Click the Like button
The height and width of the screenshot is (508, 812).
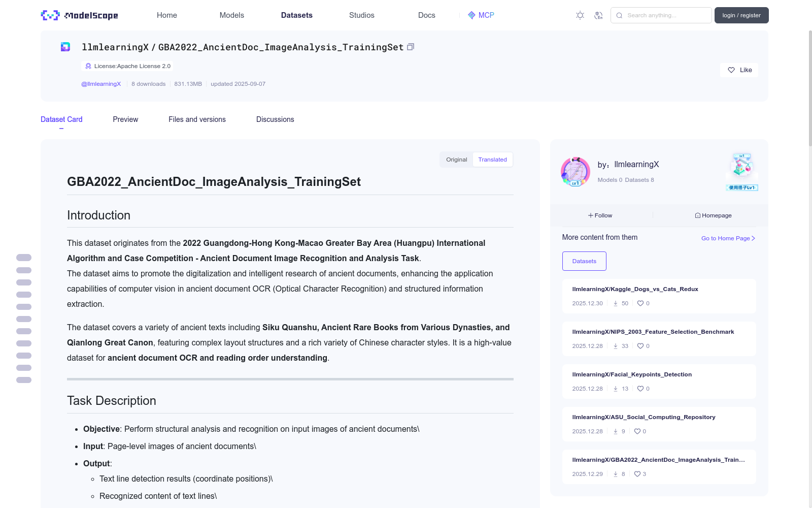point(739,70)
